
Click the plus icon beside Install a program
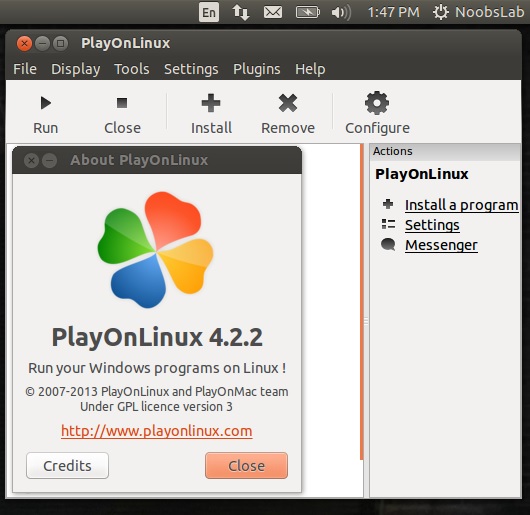pyautogui.click(x=388, y=204)
